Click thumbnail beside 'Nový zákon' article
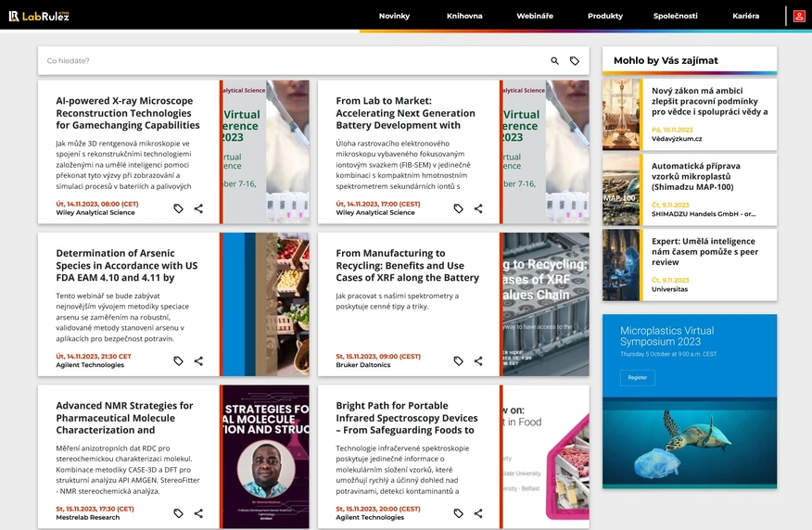812x530 pixels. 621,114
